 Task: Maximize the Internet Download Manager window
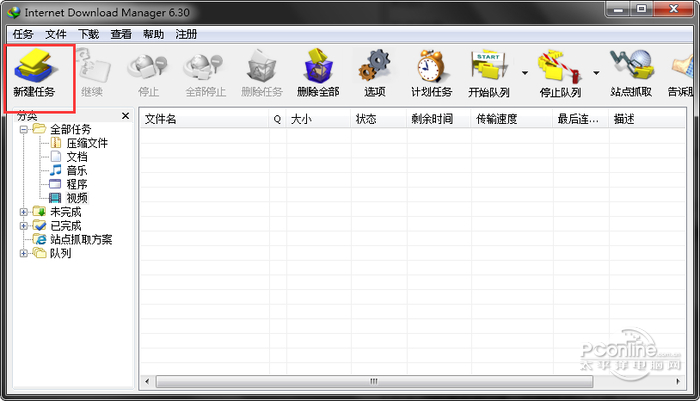tap(641, 9)
